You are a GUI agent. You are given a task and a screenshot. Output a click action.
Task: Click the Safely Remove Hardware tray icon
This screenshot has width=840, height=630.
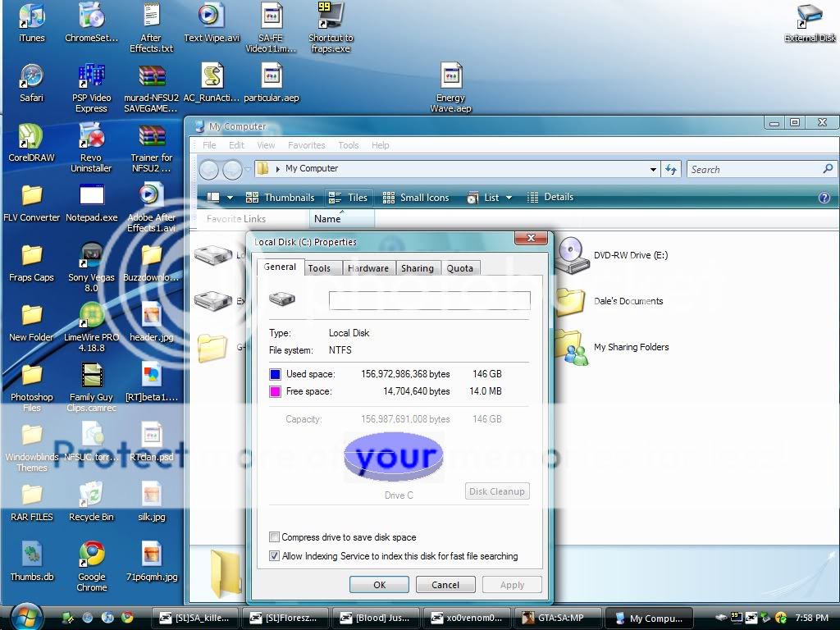pyautogui.click(x=766, y=617)
